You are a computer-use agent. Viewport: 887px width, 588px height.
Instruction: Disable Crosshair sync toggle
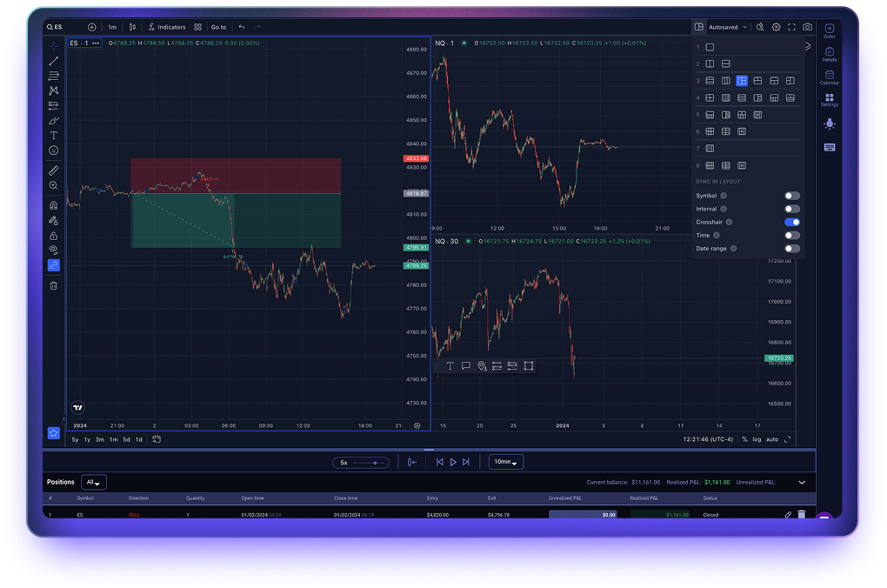792,222
